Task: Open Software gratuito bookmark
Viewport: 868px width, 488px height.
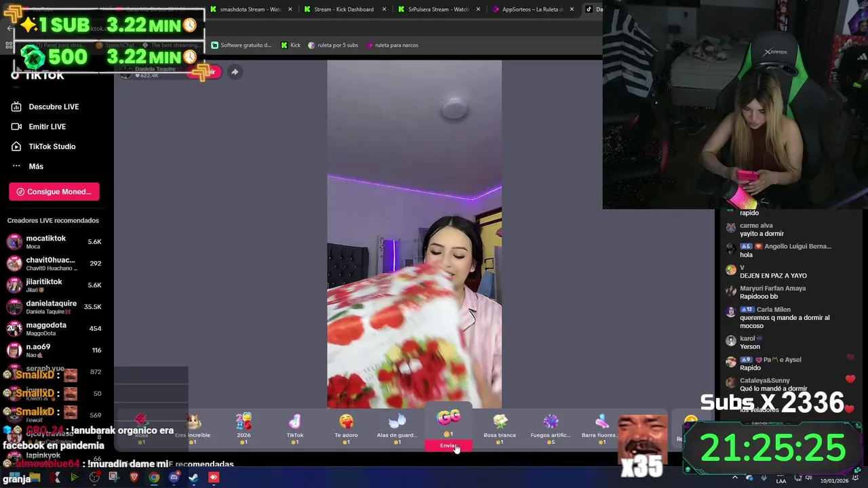Action: [x=241, y=45]
